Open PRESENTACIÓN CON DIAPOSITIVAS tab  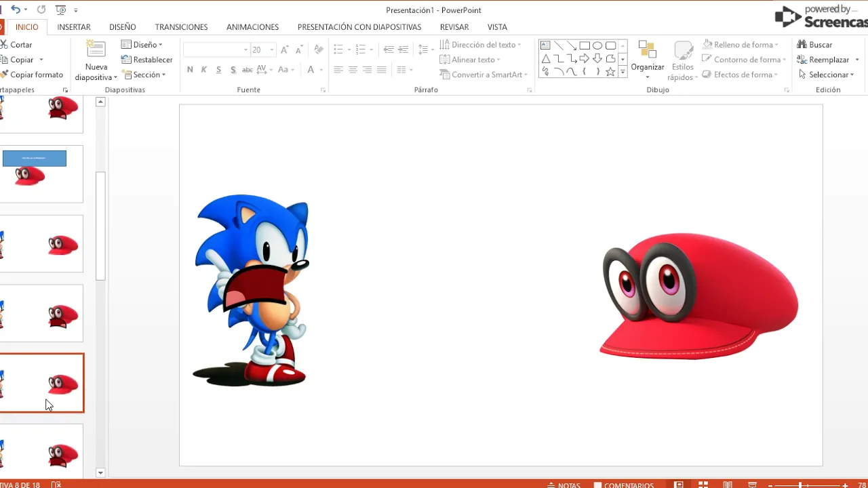[x=359, y=27]
